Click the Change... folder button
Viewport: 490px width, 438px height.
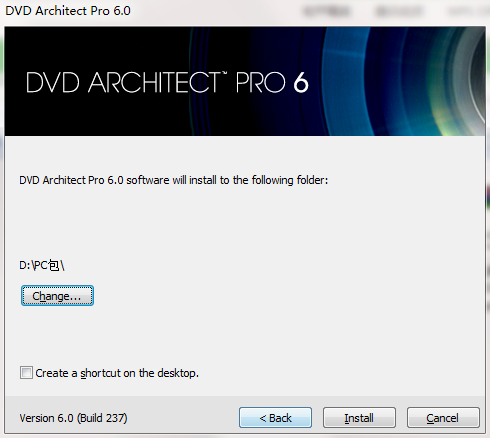click(57, 295)
